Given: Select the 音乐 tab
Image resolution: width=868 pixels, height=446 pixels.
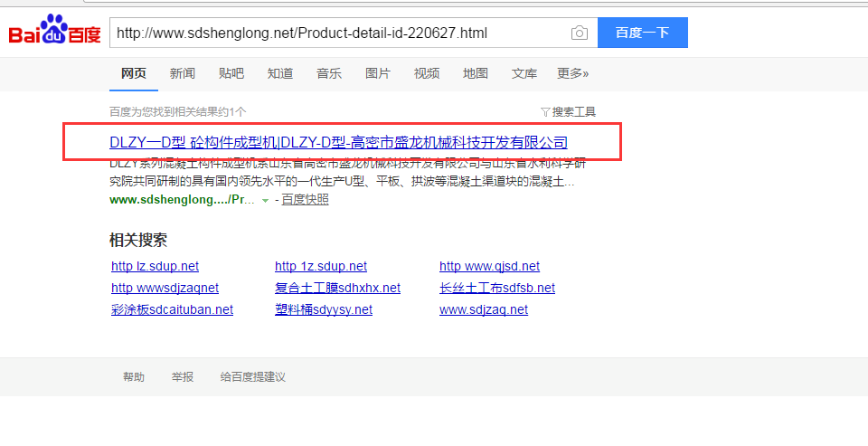Looking at the screenshot, I should tap(328, 73).
